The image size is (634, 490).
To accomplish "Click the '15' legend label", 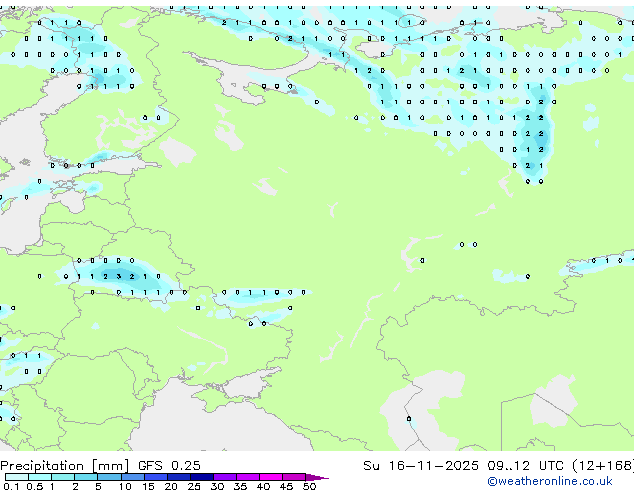I will tap(148, 486).
